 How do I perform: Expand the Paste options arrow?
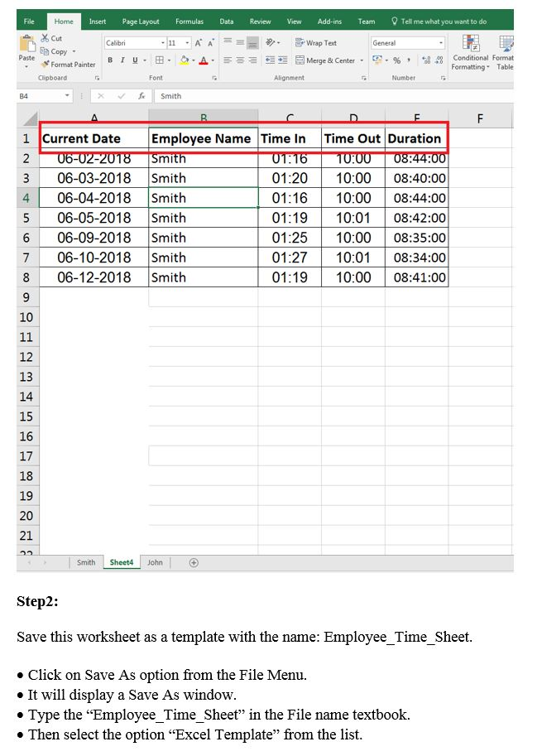[x=26, y=66]
